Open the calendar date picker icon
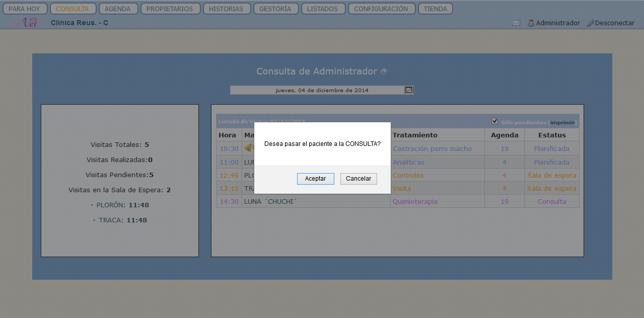 (409, 90)
